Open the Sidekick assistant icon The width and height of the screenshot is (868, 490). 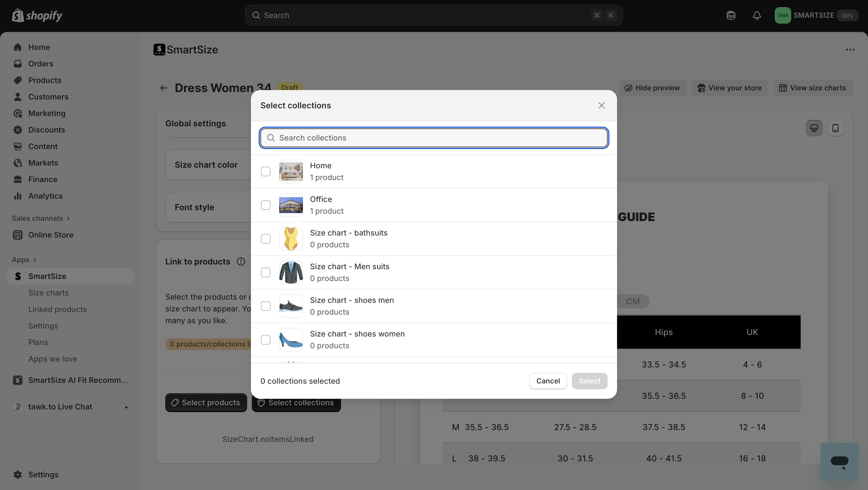pyautogui.click(x=730, y=15)
